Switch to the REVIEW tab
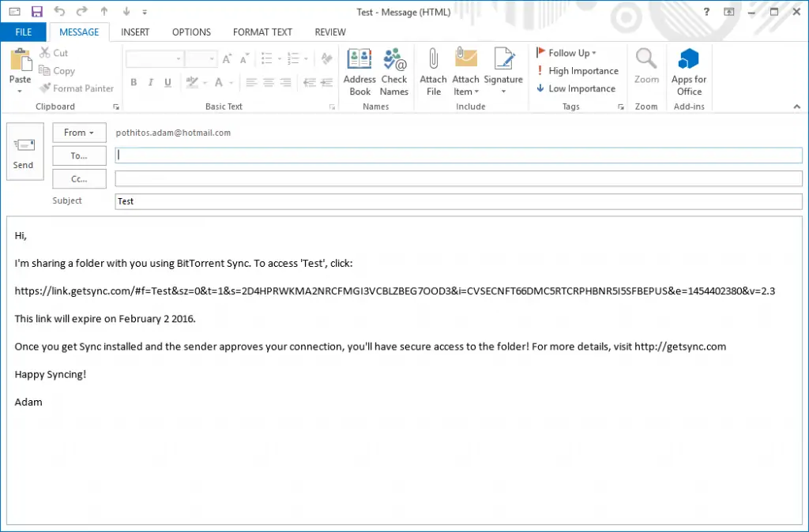The image size is (809, 532). [330, 32]
